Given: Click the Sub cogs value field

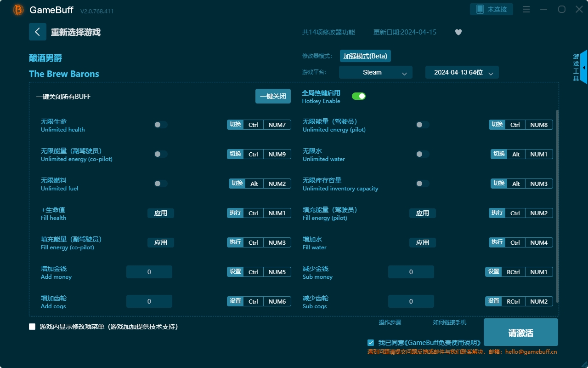Looking at the screenshot, I should pyautogui.click(x=411, y=301).
